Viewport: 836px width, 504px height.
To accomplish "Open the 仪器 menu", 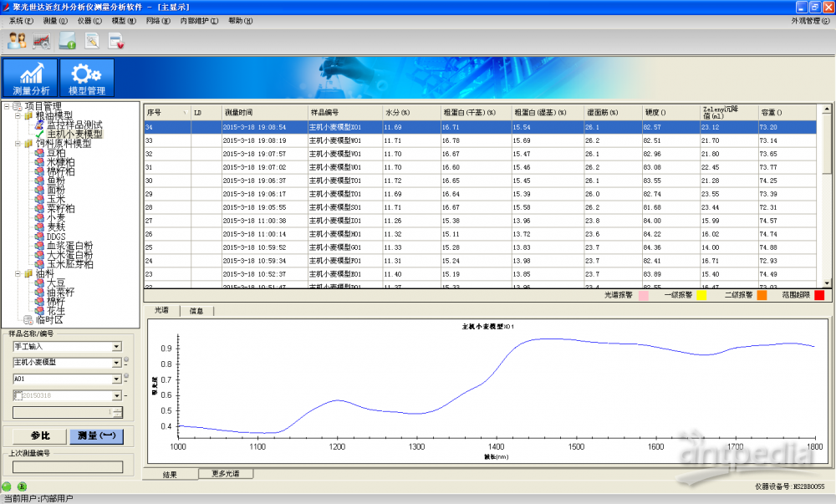I will coord(87,20).
